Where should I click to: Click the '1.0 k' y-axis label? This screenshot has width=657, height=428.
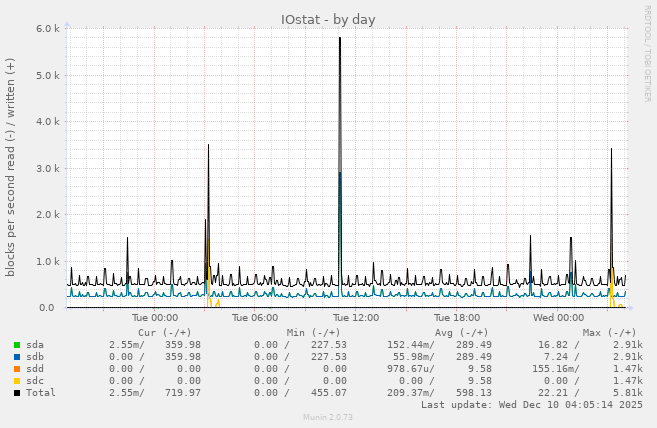[48, 262]
